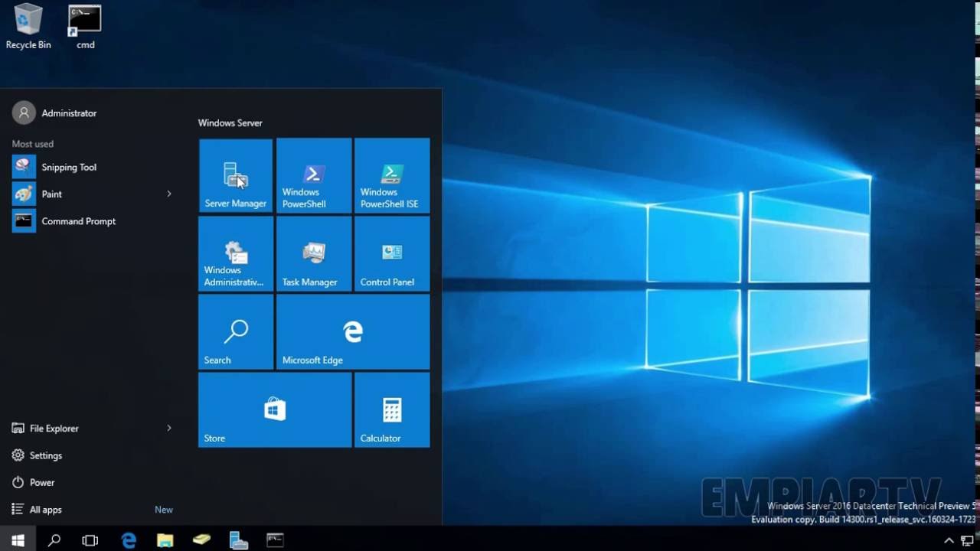Open the Control Panel tile
The width and height of the screenshot is (980, 551).
coord(392,253)
